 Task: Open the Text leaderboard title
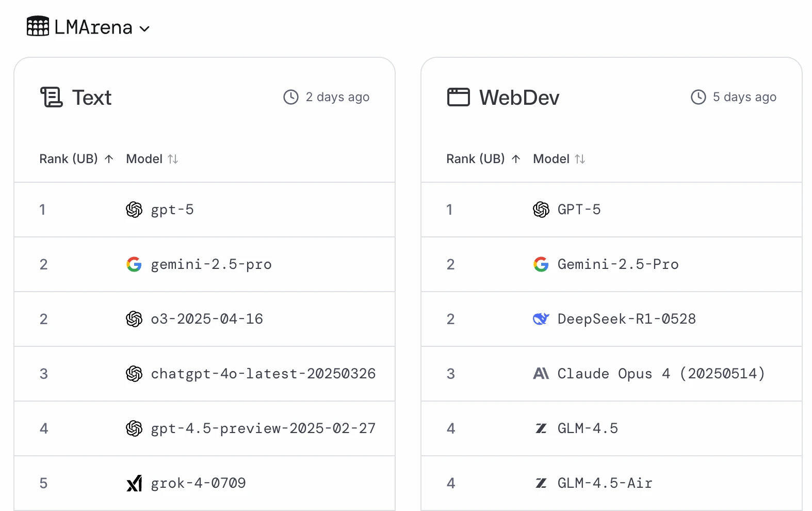click(x=92, y=98)
